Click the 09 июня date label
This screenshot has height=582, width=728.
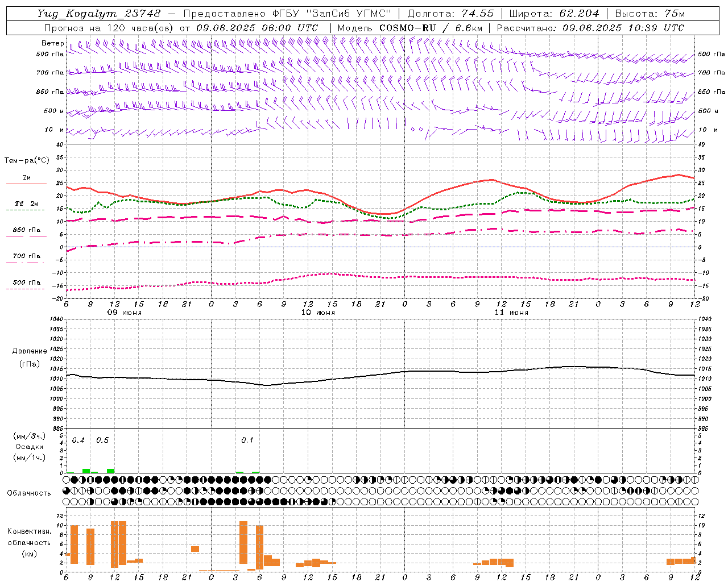click(x=125, y=313)
